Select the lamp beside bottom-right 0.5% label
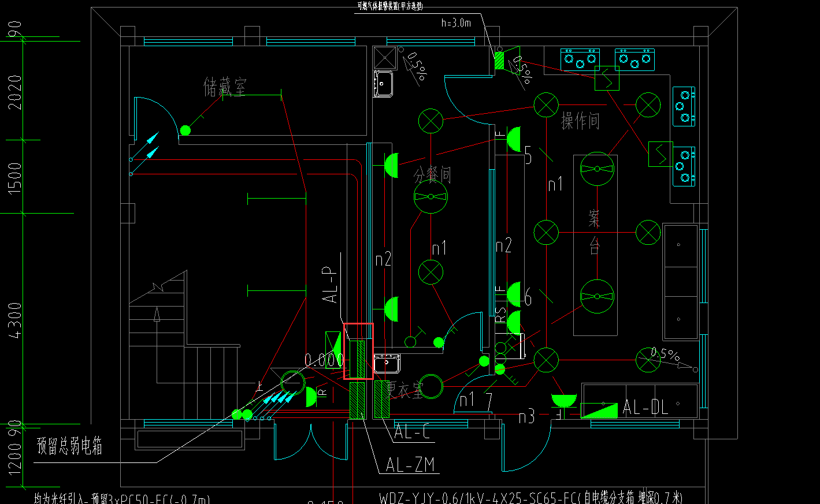Image resolution: width=820 pixels, height=504 pixels. tap(648, 360)
